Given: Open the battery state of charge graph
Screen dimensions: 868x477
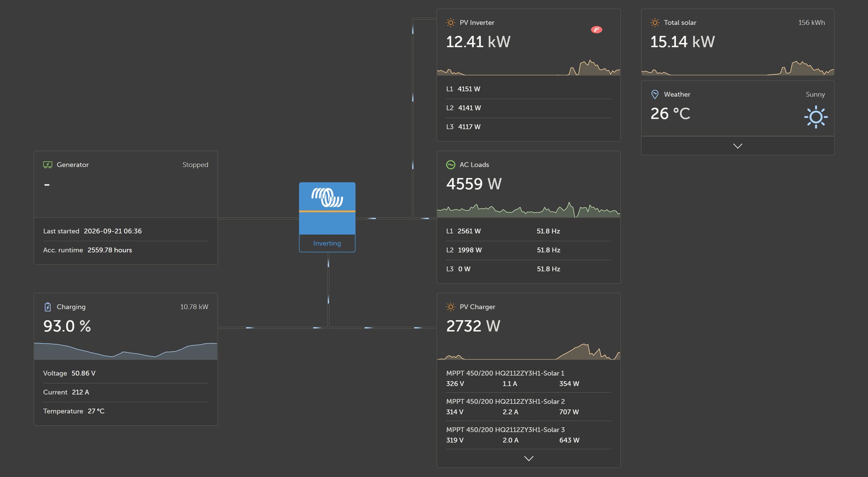Looking at the screenshot, I should 126,351.
